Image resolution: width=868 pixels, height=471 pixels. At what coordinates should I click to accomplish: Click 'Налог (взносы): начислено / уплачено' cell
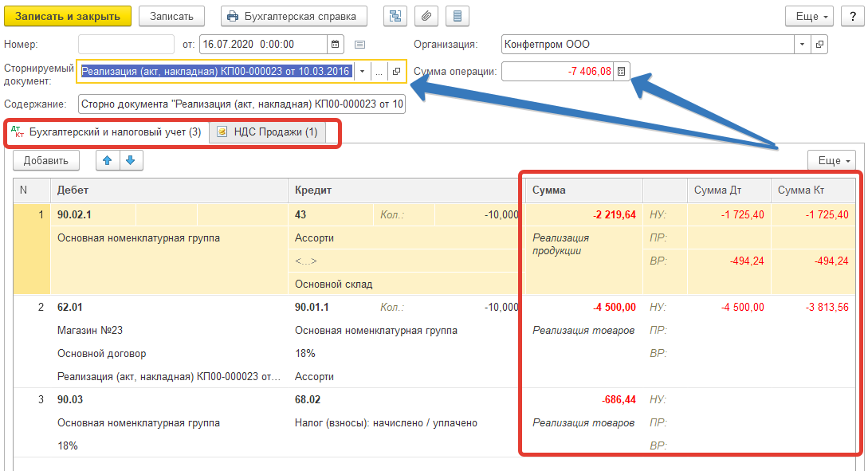pyautogui.click(x=386, y=423)
